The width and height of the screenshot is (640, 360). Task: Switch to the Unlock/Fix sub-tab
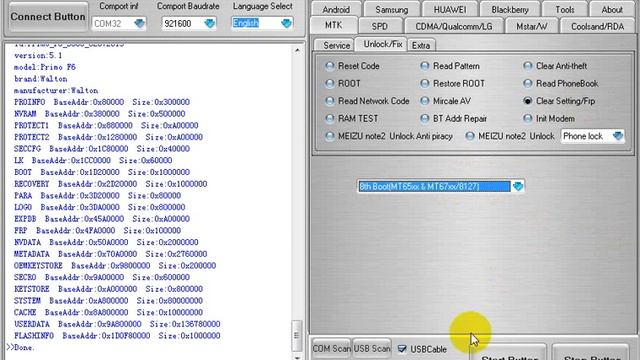pos(382,44)
